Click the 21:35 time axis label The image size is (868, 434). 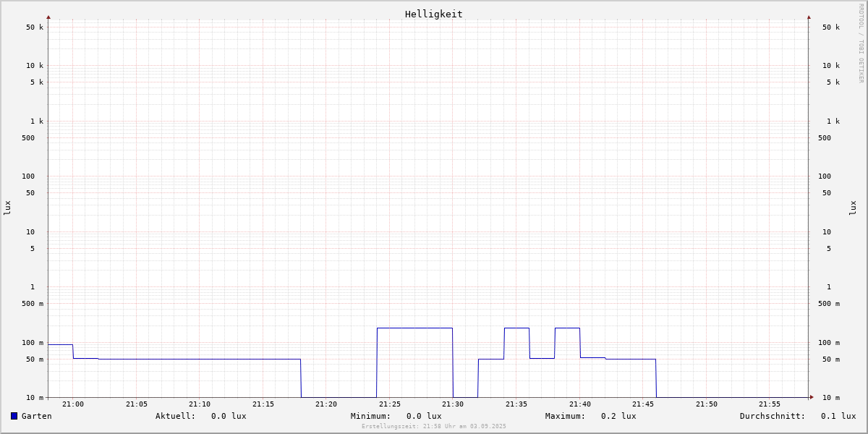pos(516,404)
